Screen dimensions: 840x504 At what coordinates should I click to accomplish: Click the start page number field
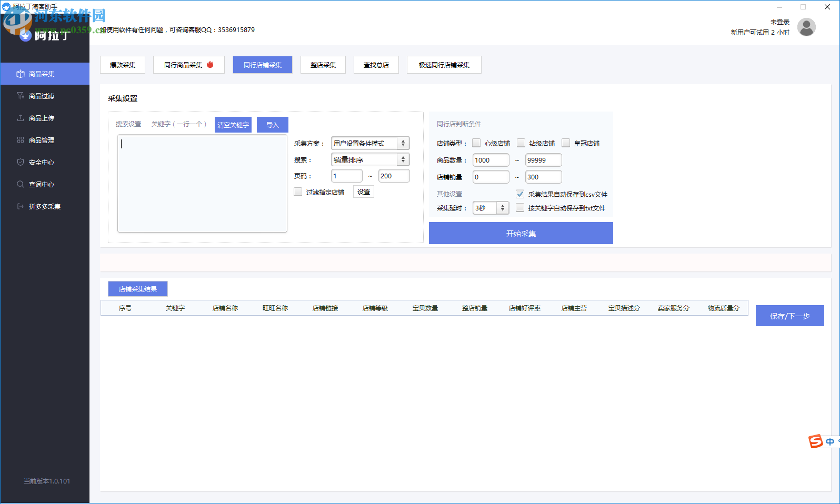pos(347,176)
